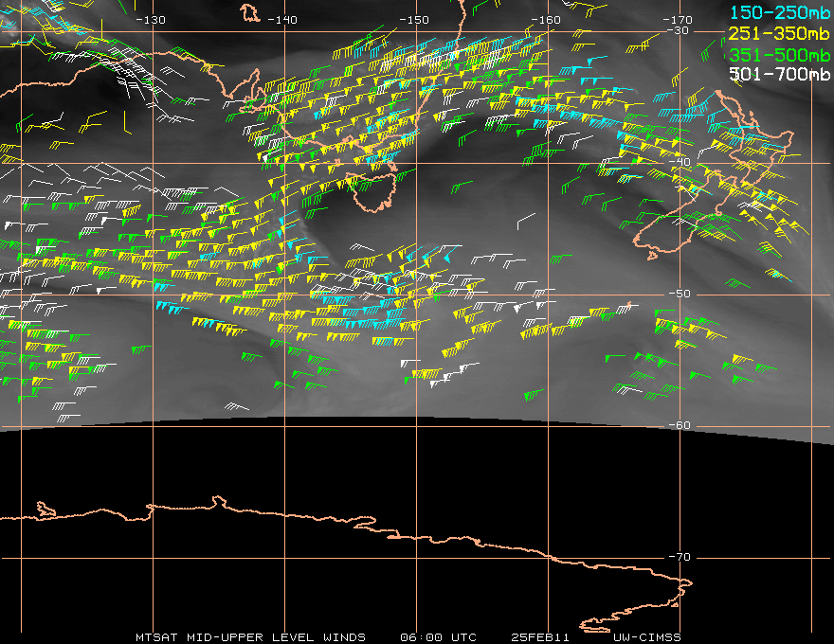Click the -30 latitude label

(x=678, y=31)
